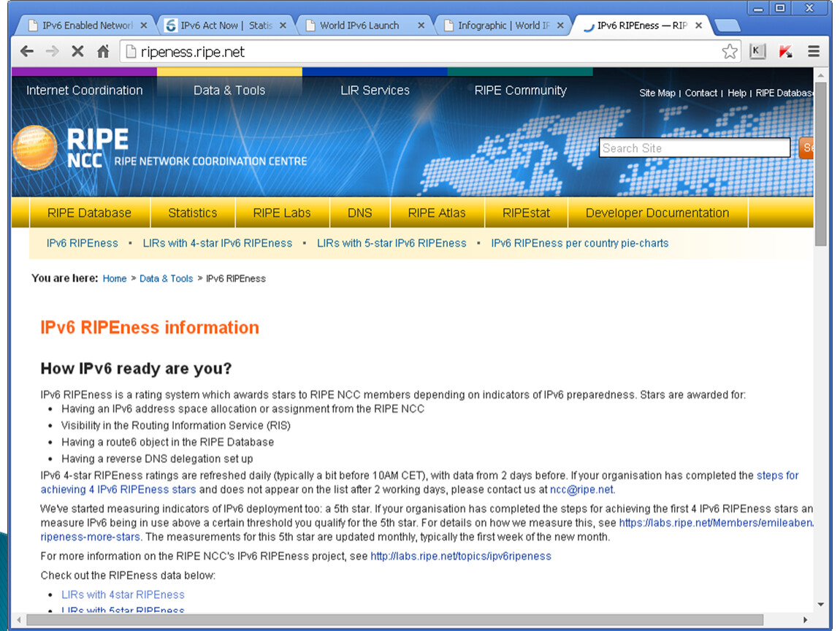This screenshot has height=631, width=840.
Task: Close the IPv6 Enabled Network tab
Action: point(143,26)
